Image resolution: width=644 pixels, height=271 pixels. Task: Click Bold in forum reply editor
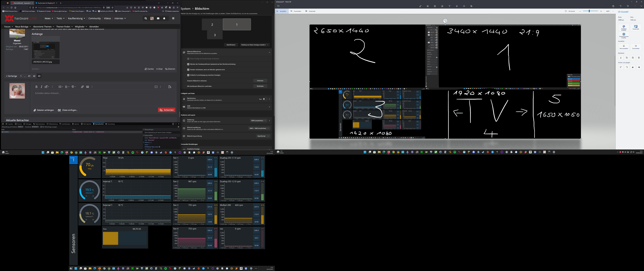(x=36, y=87)
